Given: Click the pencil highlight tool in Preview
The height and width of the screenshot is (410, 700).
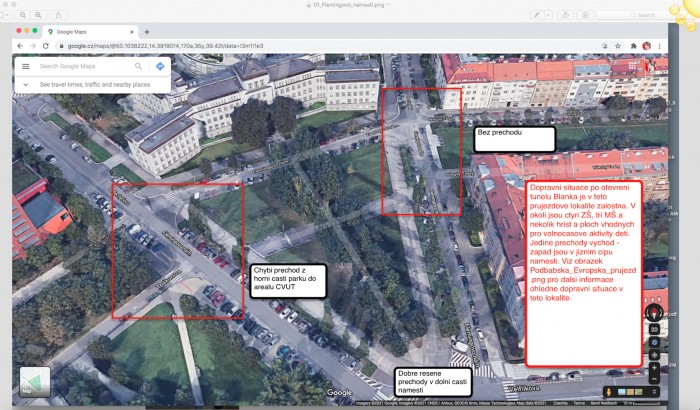Looking at the screenshot, I should click(537, 15).
